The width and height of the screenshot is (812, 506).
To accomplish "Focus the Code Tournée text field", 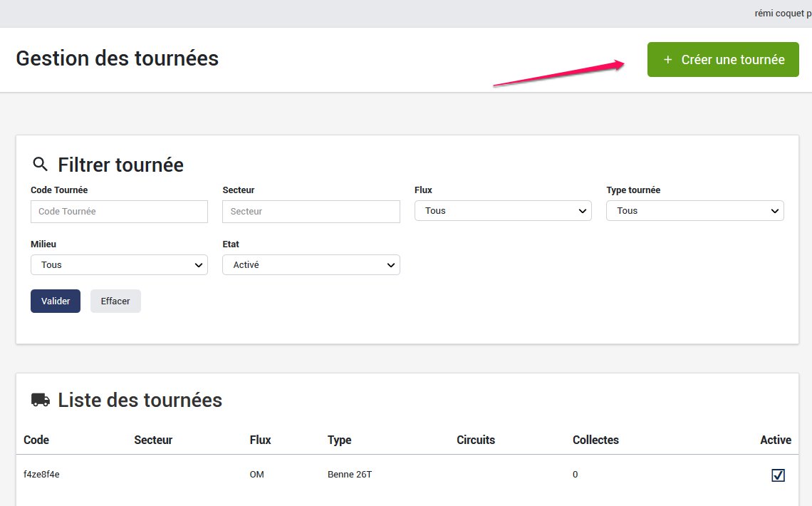I will pyautogui.click(x=119, y=212).
